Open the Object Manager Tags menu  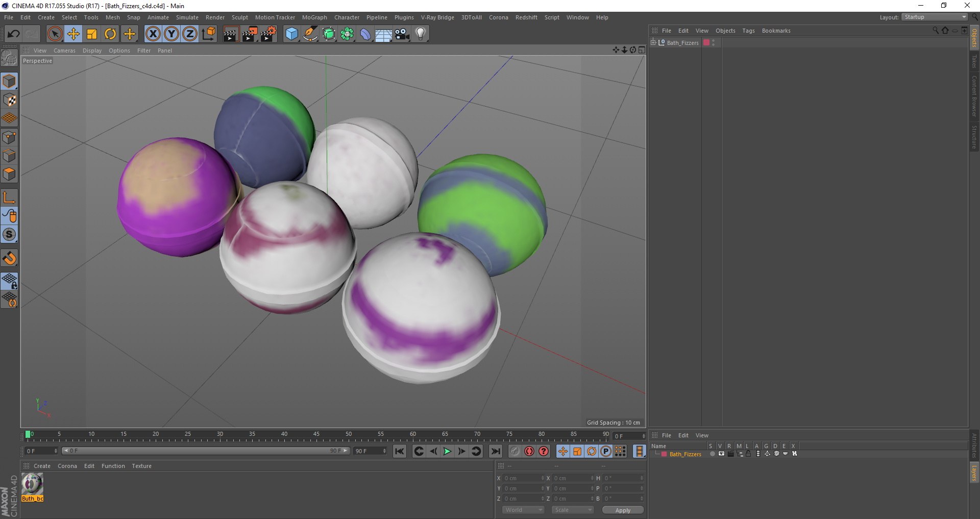pyautogui.click(x=748, y=31)
